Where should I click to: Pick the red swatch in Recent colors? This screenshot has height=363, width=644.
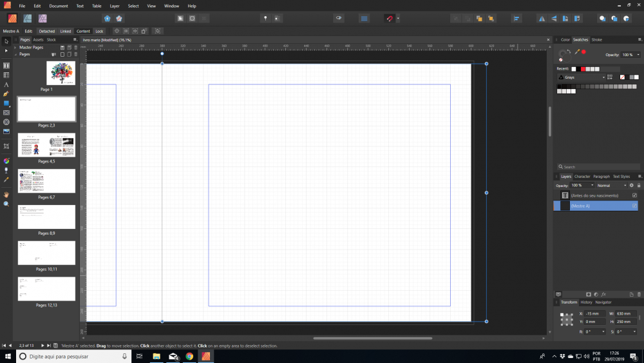click(x=583, y=69)
